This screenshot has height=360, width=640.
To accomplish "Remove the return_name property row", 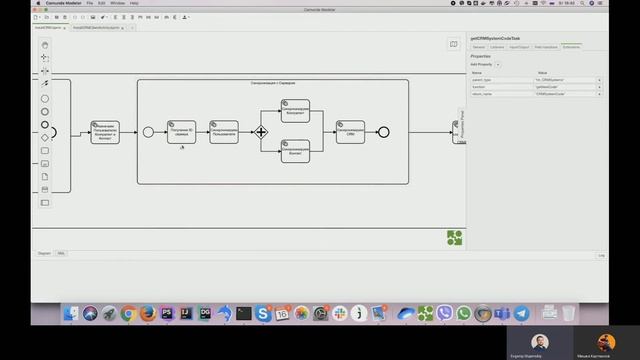I will [x=599, y=94].
